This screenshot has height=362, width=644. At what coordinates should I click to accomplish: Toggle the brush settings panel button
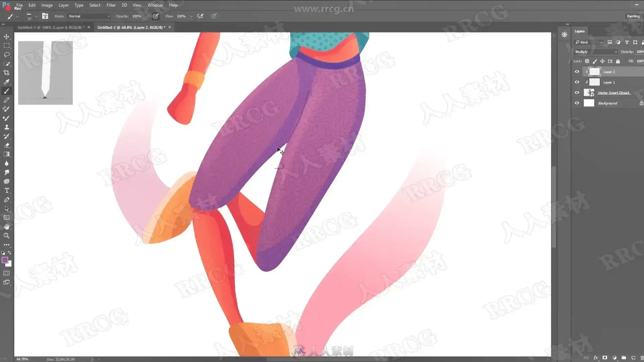(45, 16)
